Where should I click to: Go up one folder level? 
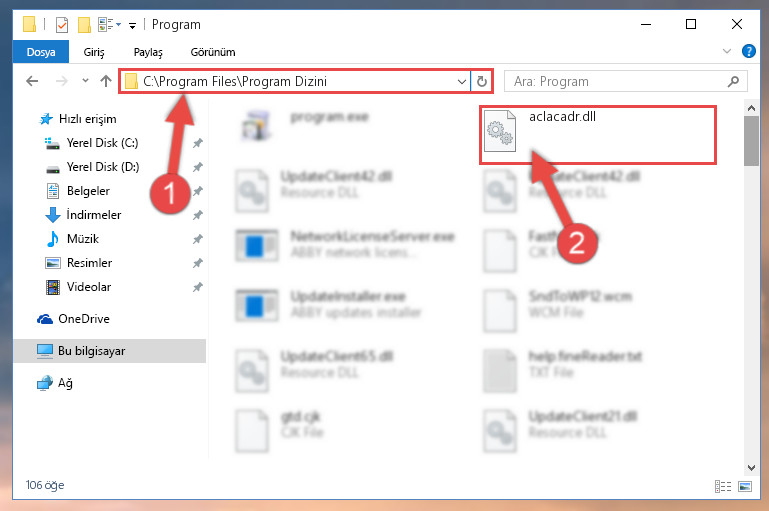click(106, 81)
